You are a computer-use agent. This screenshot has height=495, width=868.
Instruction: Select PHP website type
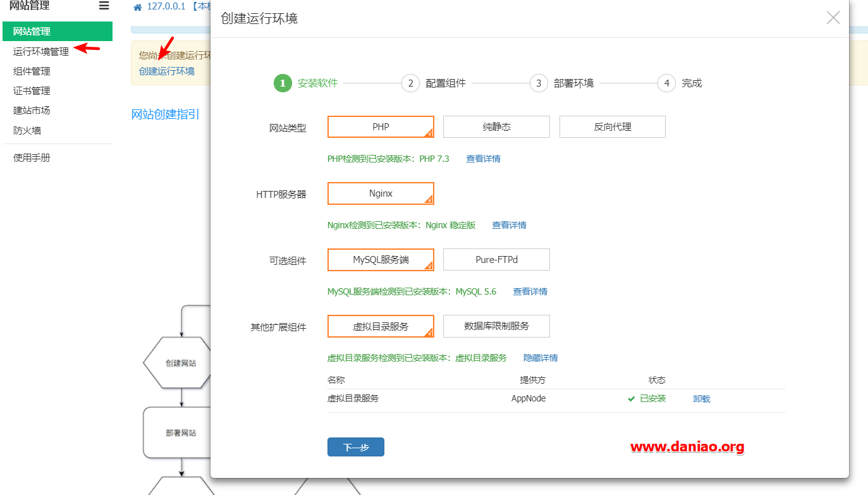381,126
